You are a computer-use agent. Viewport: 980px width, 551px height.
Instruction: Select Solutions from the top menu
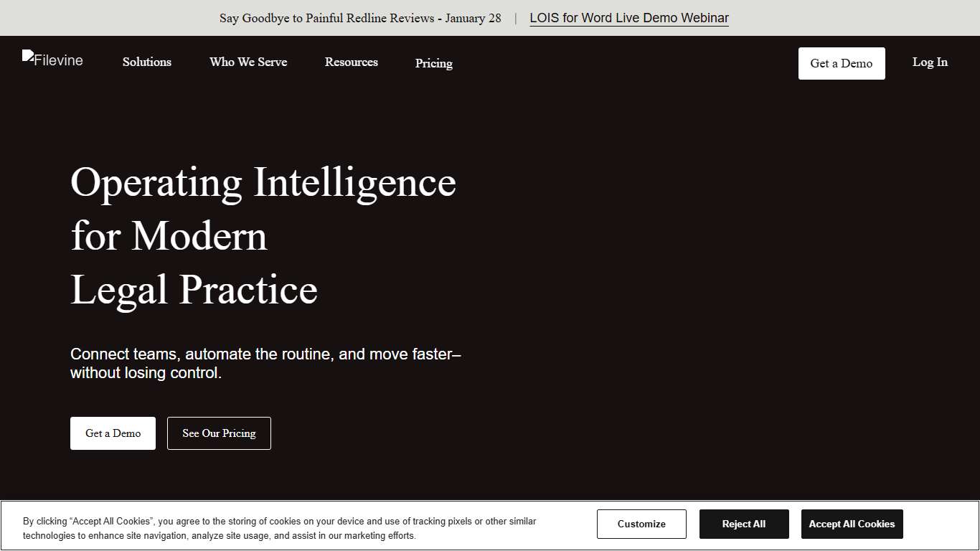pos(146,62)
